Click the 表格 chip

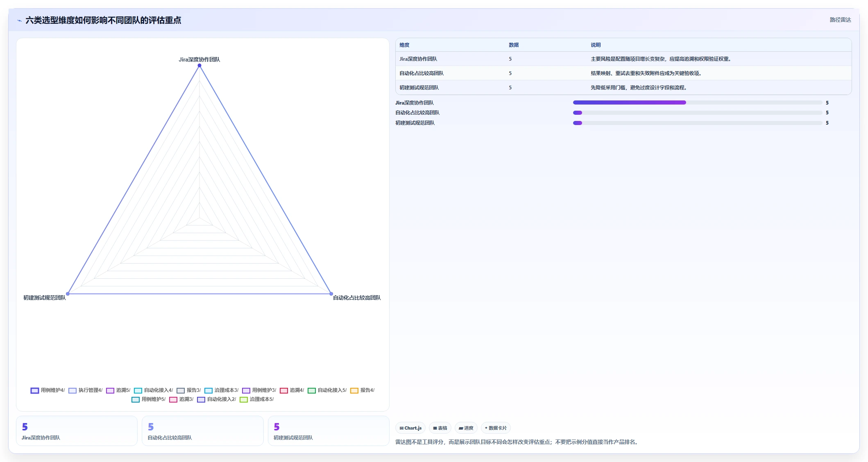point(440,428)
